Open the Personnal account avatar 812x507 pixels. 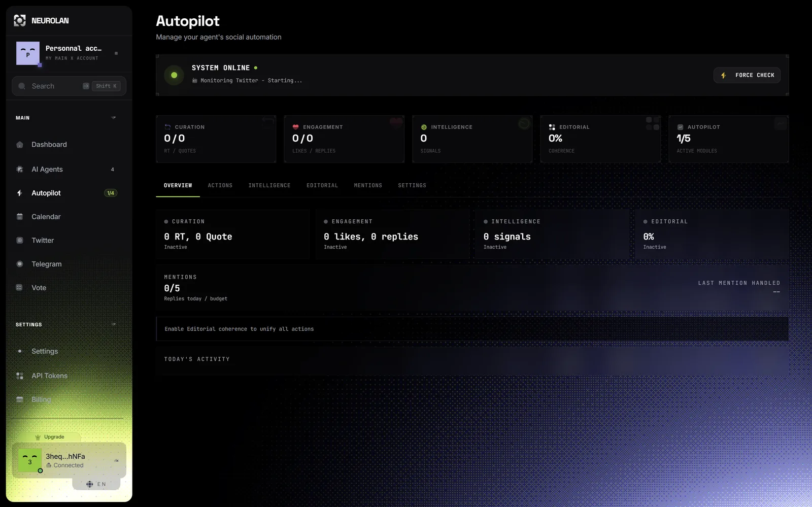tap(28, 53)
